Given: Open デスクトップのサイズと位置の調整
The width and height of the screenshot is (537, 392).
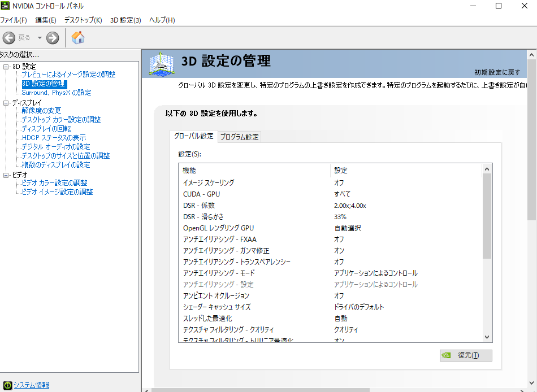Looking at the screenshot, I should click(x=66, y=156).
